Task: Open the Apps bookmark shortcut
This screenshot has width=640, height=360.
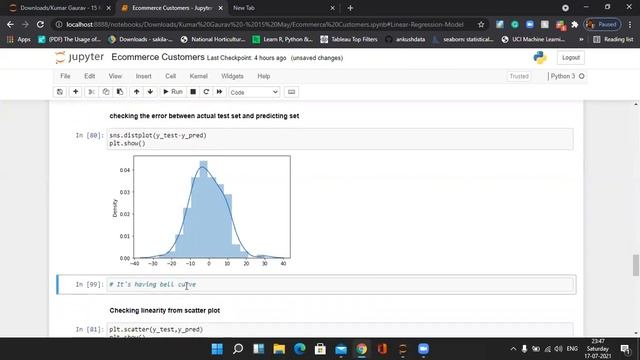Action: click(19, 40)
